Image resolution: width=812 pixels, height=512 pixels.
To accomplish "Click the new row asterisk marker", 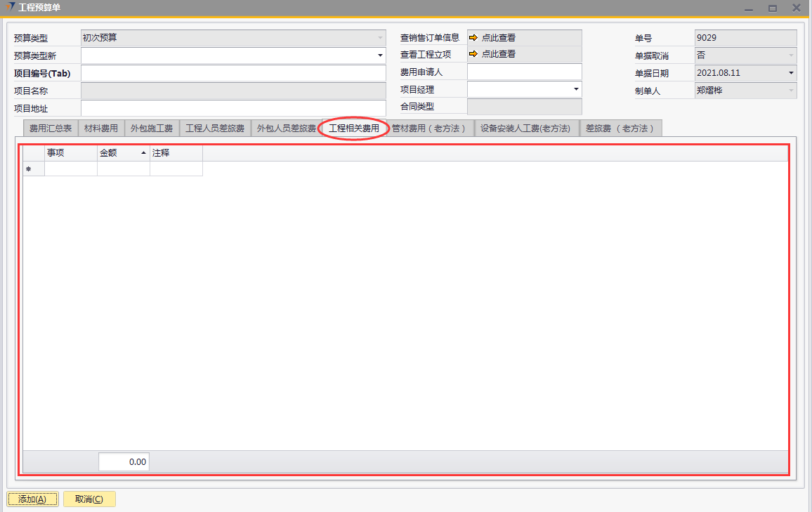I will (29, 169).
